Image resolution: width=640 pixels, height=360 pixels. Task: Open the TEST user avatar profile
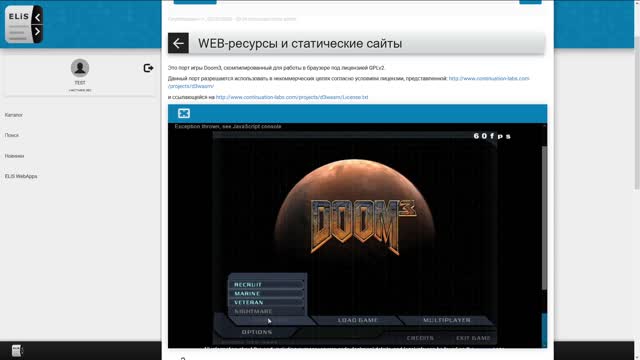click(80, 68)
